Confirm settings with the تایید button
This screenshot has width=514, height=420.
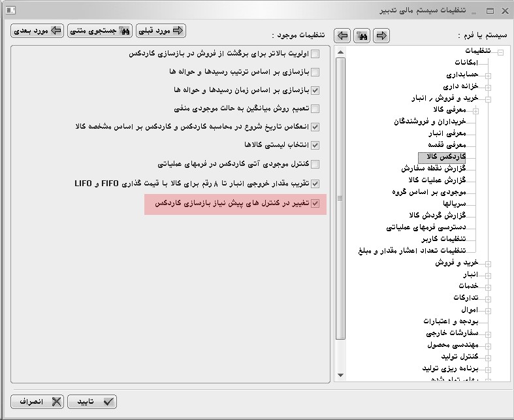94,401
